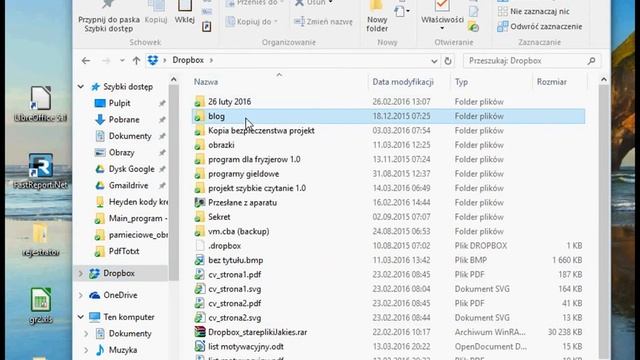The image size is (640, 360).
Task: Sort by Typ column header
Action: point(461,82)
